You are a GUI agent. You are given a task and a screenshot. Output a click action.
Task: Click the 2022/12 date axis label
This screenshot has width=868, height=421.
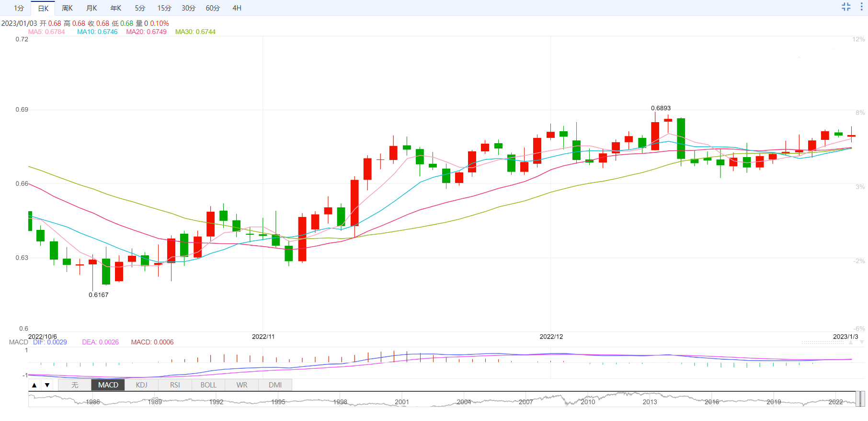click(x=551, y=337)
